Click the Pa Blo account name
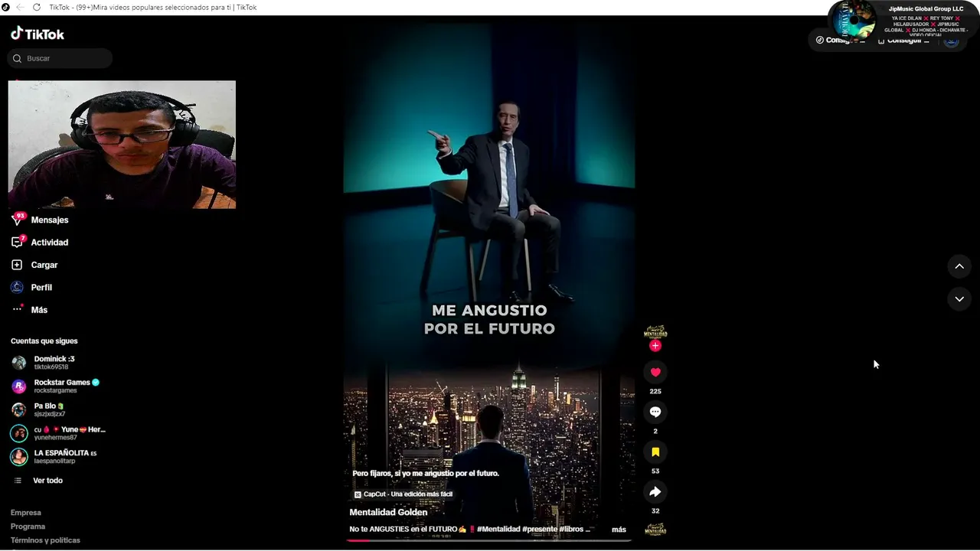 point(45,406)
